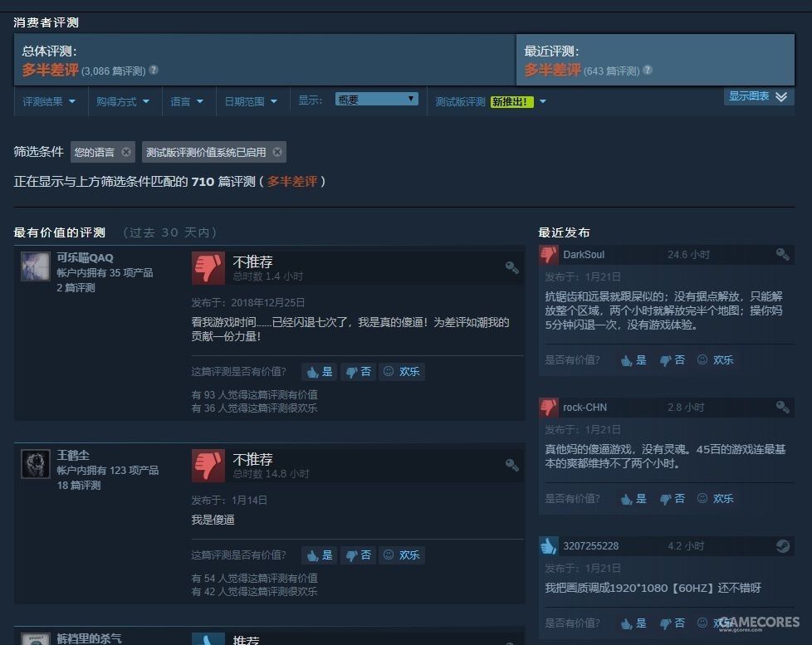Mark rock-CHN's recent review as 欢乐

[715, 499]
